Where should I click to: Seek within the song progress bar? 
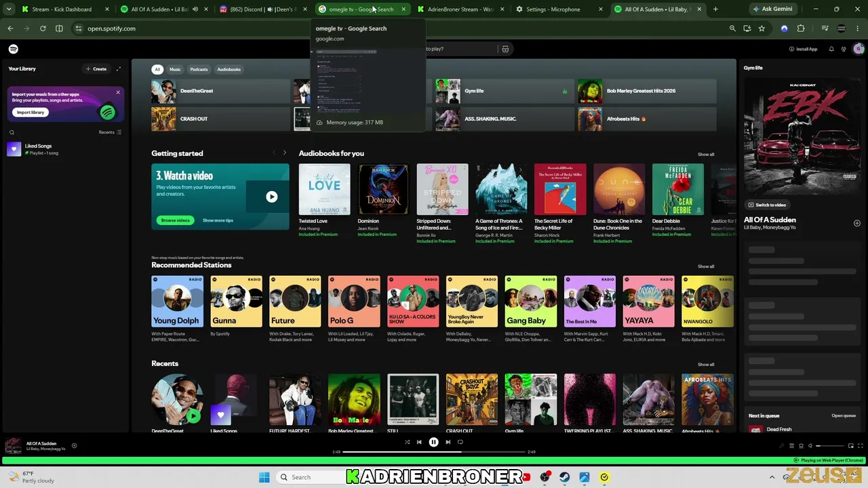click(434, 451)
